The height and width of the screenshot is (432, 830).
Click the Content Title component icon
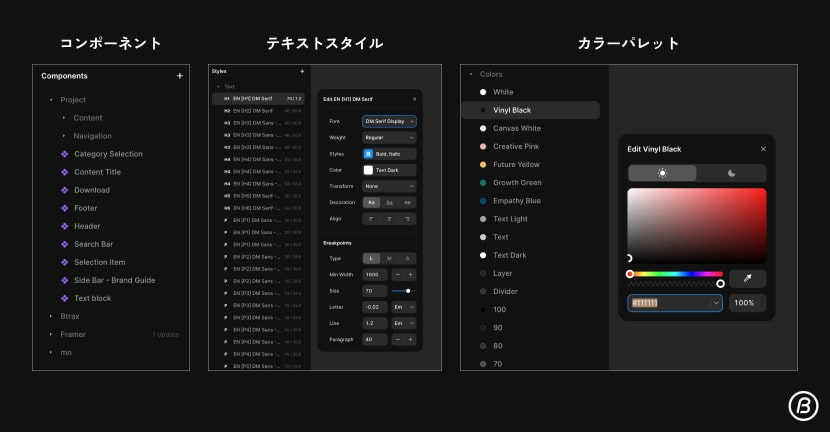pos(65,172)
